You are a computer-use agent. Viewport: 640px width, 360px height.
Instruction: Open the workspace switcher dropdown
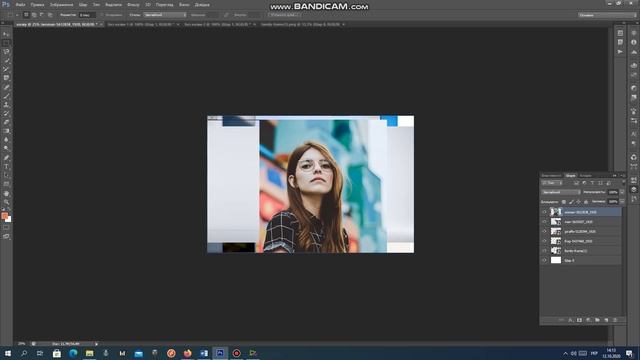(607, 15)
